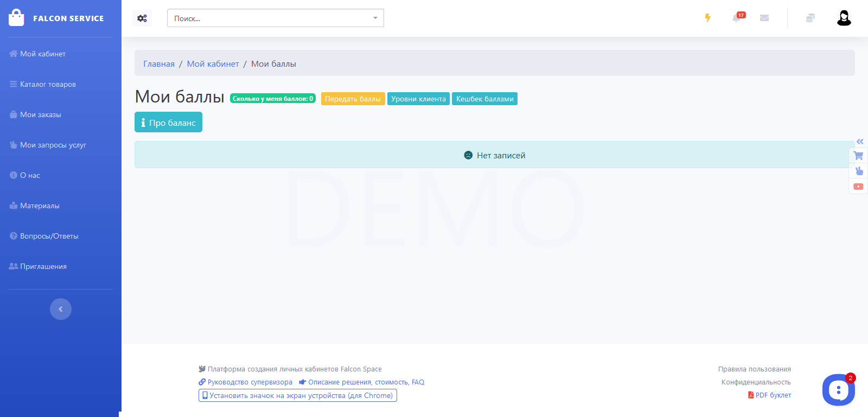This screenshot has height=417, width=868.
Task: Open the gears settings icon in the top bar
Action: [142, 18]
